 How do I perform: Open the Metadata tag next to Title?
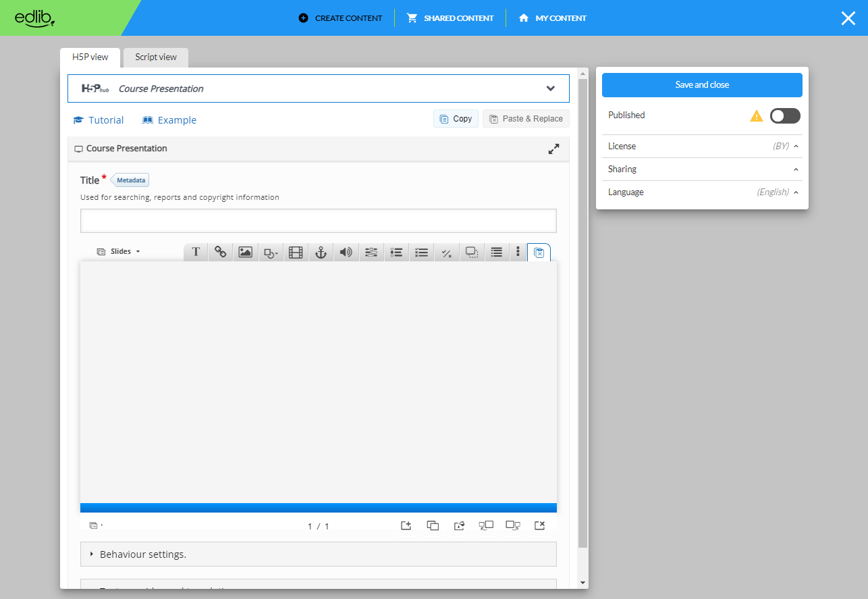pyautogui.click(x=130, y=180)
